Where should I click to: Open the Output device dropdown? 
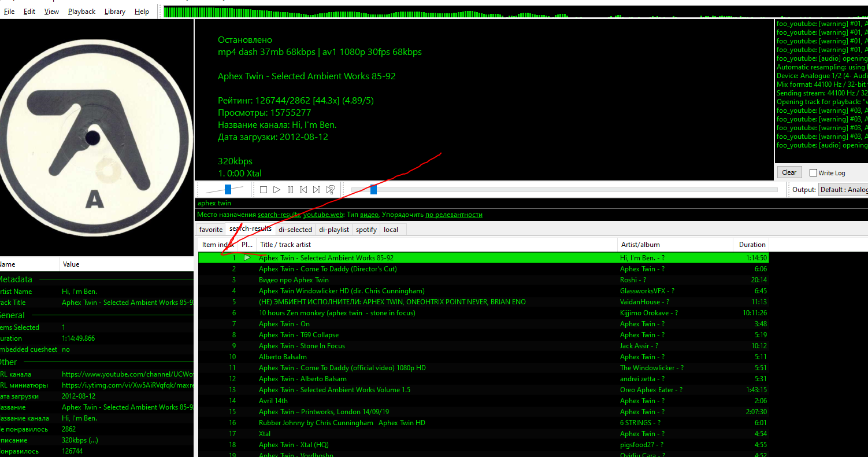coord(843,190)
